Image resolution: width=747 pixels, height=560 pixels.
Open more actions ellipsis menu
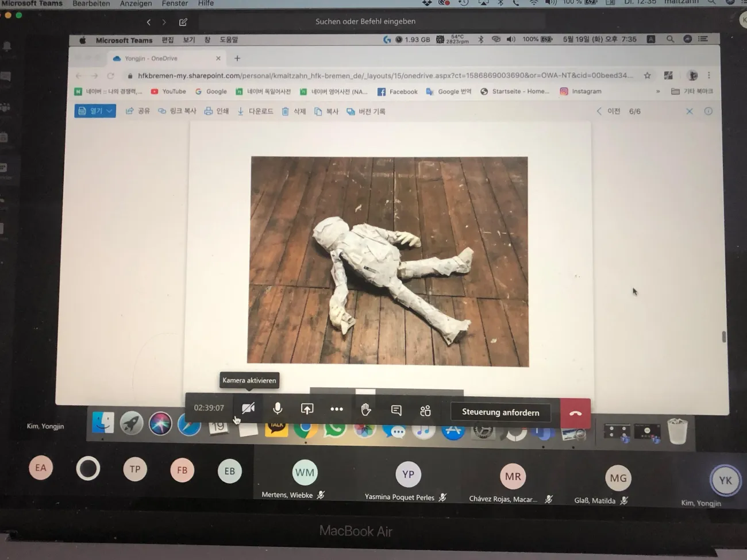[337, 410]
